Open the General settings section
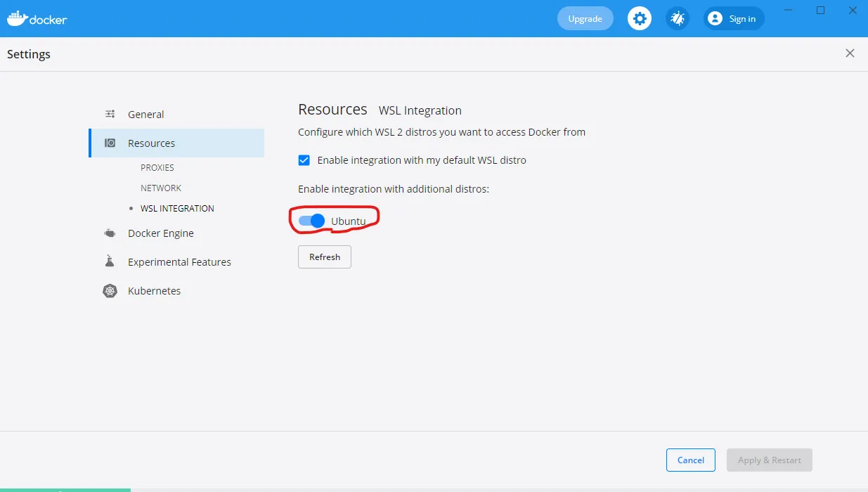The width and height of the screenshot is (868, 492). 176,114
